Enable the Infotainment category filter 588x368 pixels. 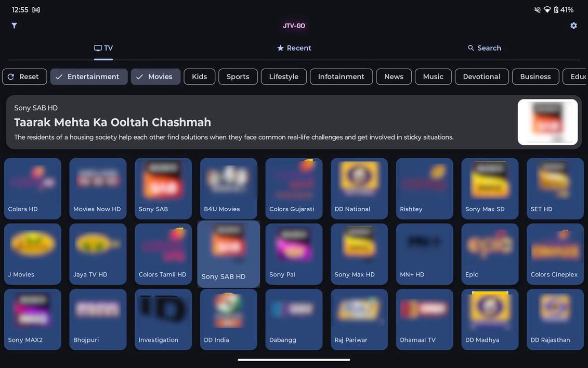click(341, 77)
